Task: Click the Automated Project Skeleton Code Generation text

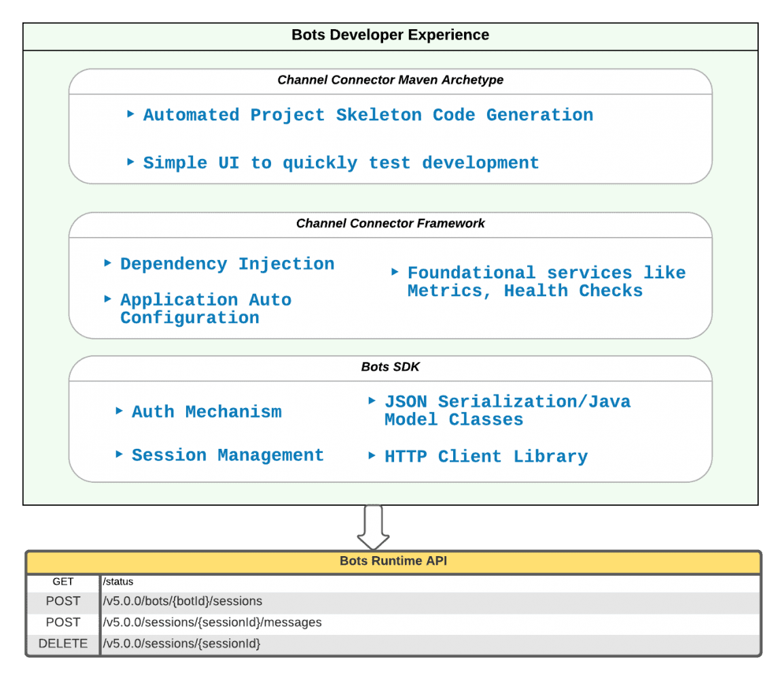Action: 368,115
